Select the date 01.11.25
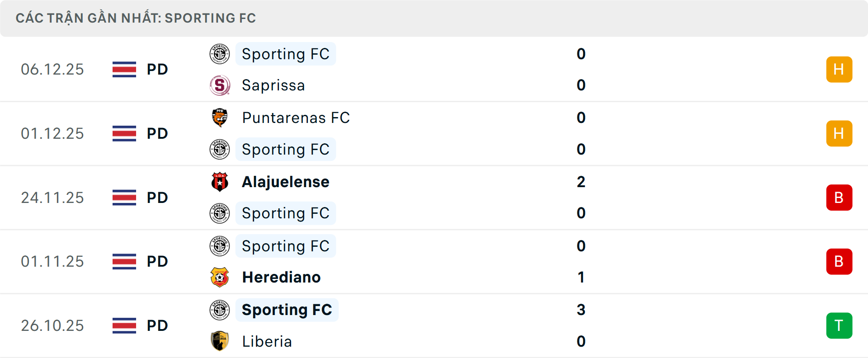This screenshot has width=868, height=358. coord(52,261)
